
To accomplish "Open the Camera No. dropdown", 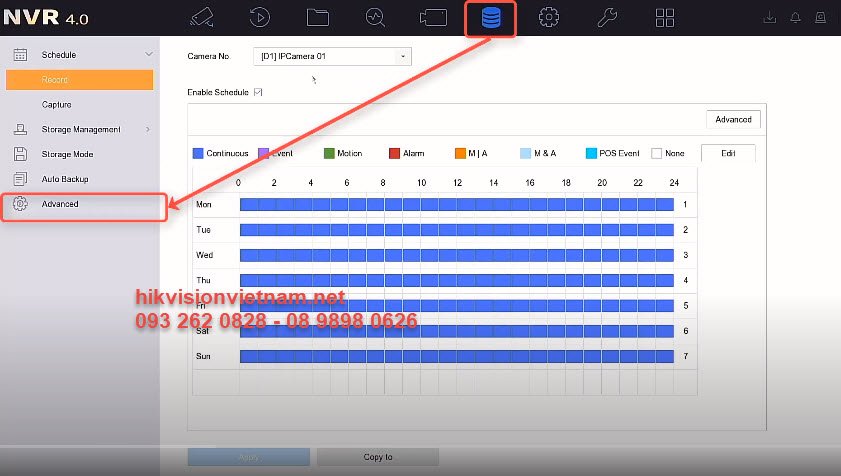I will (333, 56).
